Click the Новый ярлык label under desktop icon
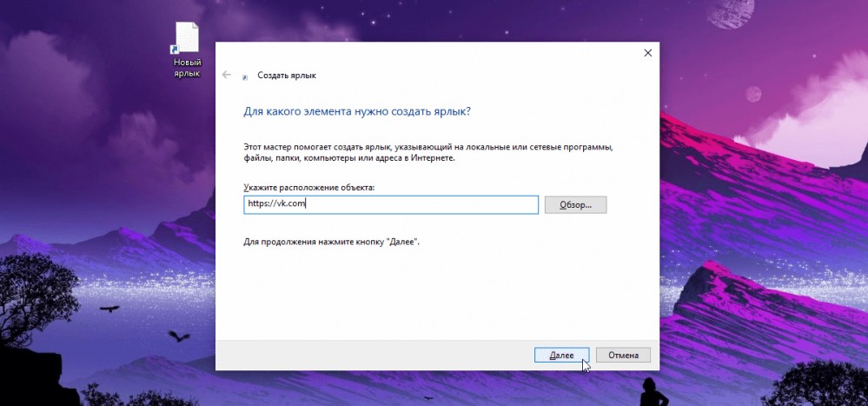Image resolution: width=868 pixels, height=406 pixels. 187,68
